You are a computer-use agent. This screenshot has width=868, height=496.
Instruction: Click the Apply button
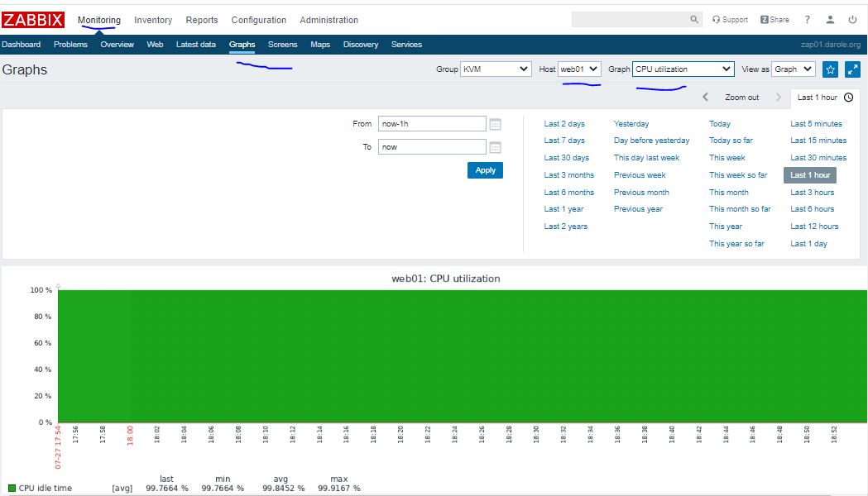click(x=485, y=170)
